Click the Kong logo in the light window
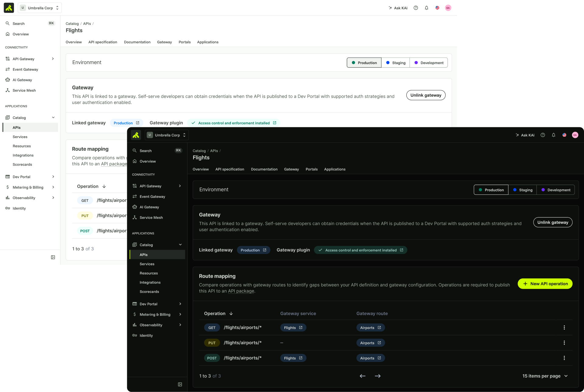Screen dimensions: 584x392 (9, 8)
